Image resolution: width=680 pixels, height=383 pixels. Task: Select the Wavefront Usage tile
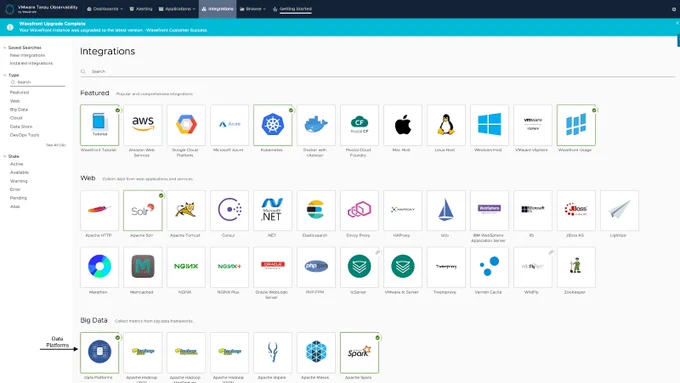(576, 125)
